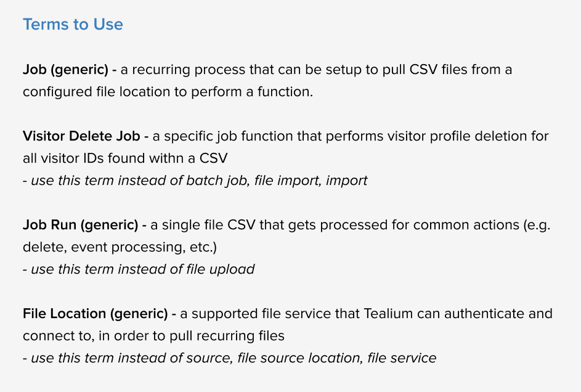The height and width of the screenshot is (392, 581).
Task: Click the misspelled word 'withn'
Action: (x=167, y=158)
